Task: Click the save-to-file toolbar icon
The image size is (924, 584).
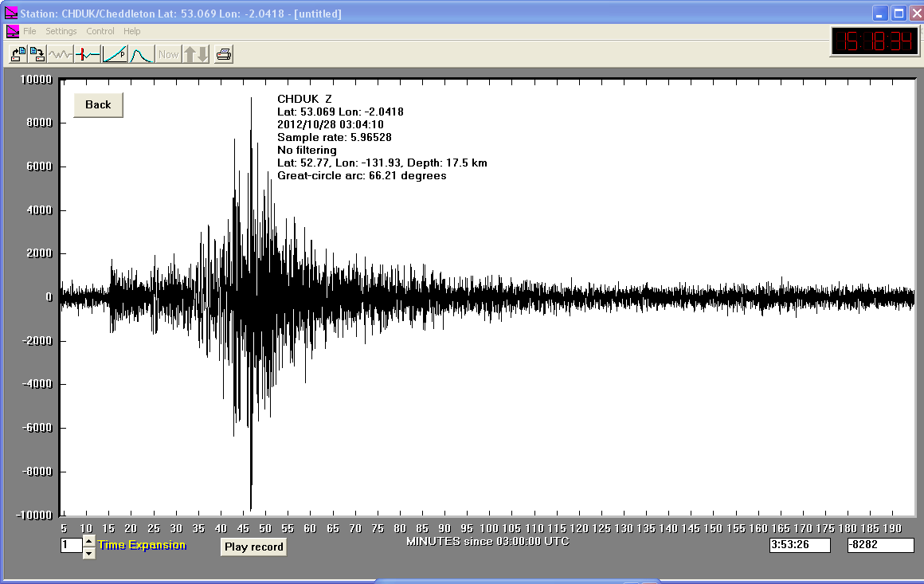Action: 37,55
